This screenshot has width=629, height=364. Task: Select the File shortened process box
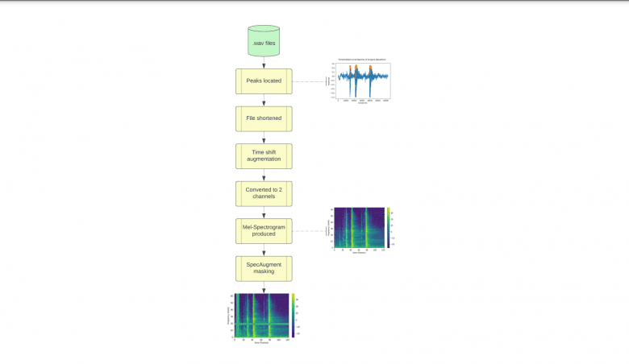tap(264, 118)
